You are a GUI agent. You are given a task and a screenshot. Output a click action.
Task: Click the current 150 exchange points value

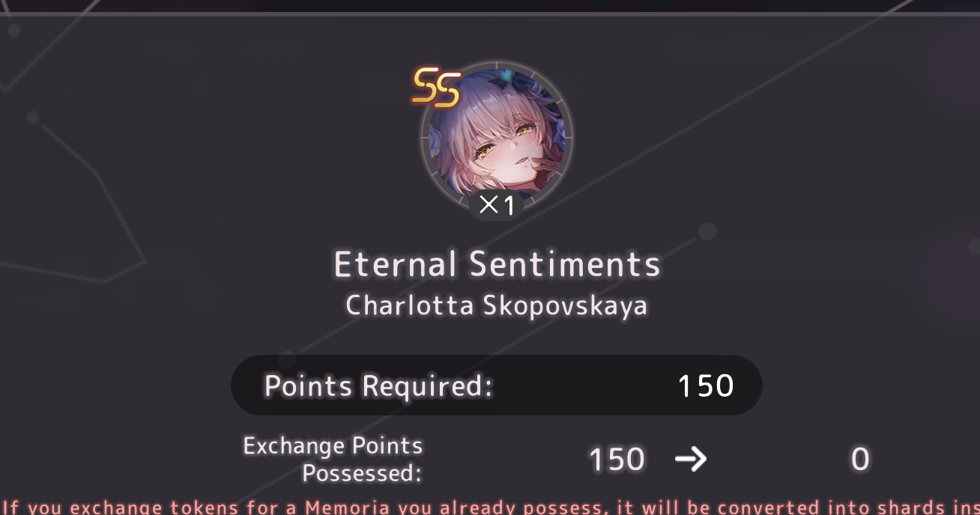point(617,460)
